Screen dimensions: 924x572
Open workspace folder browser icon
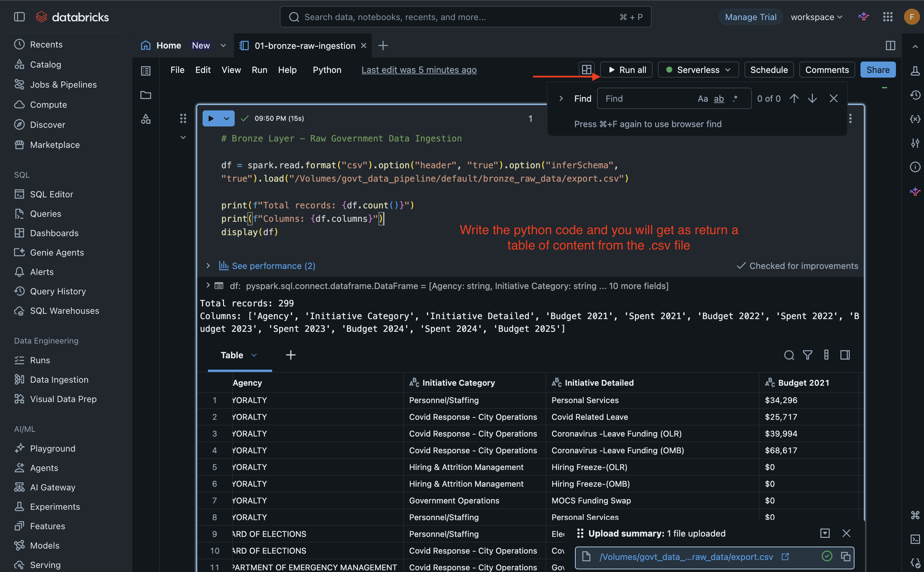click(145, 95)
